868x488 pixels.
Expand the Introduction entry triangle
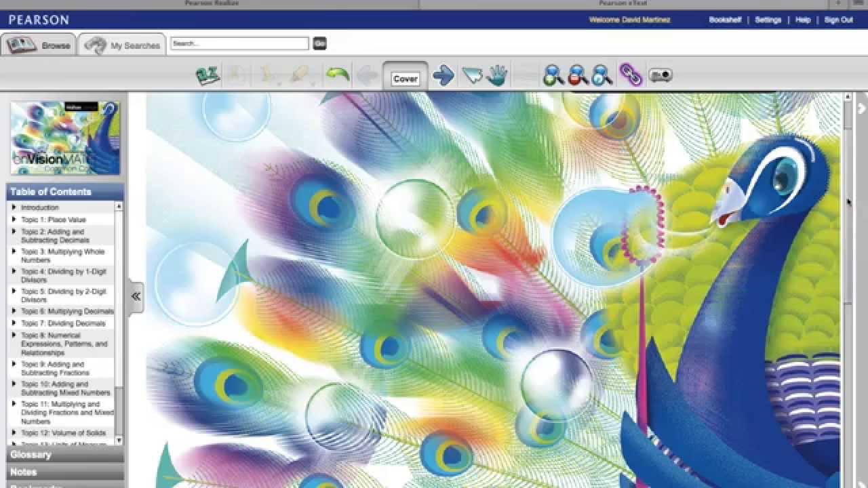point(14,207)
